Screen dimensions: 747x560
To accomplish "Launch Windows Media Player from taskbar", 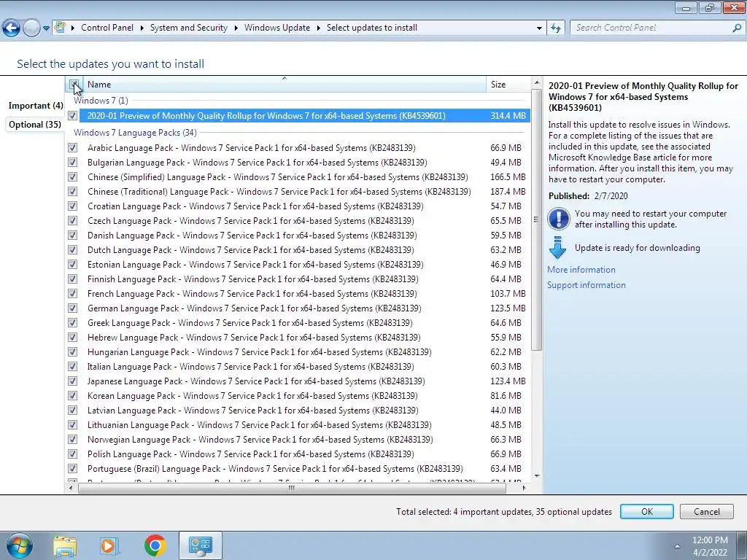I will tap(109, 546).
